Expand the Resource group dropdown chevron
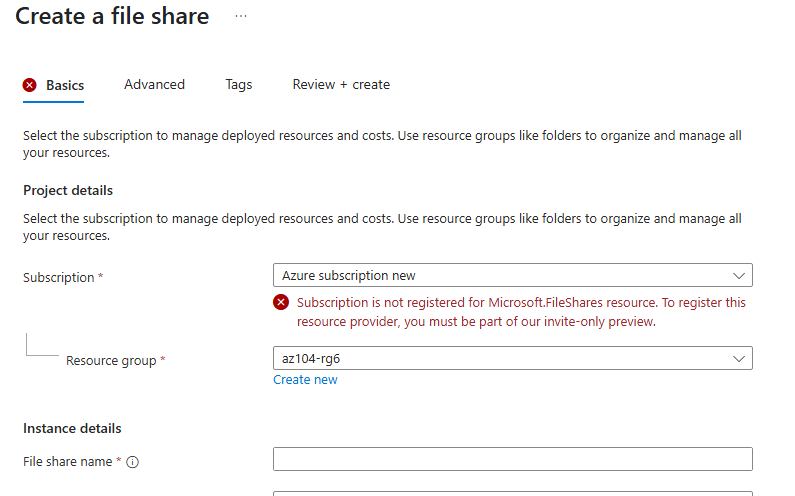795x496 pixels. click(739, 358)
